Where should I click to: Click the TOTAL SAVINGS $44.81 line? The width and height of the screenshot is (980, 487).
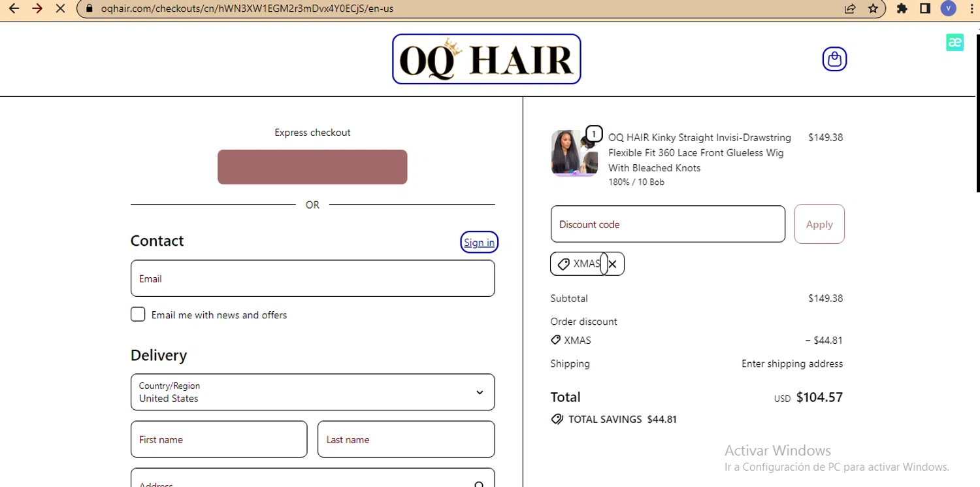pyautogui.click(x=614, y=420)
